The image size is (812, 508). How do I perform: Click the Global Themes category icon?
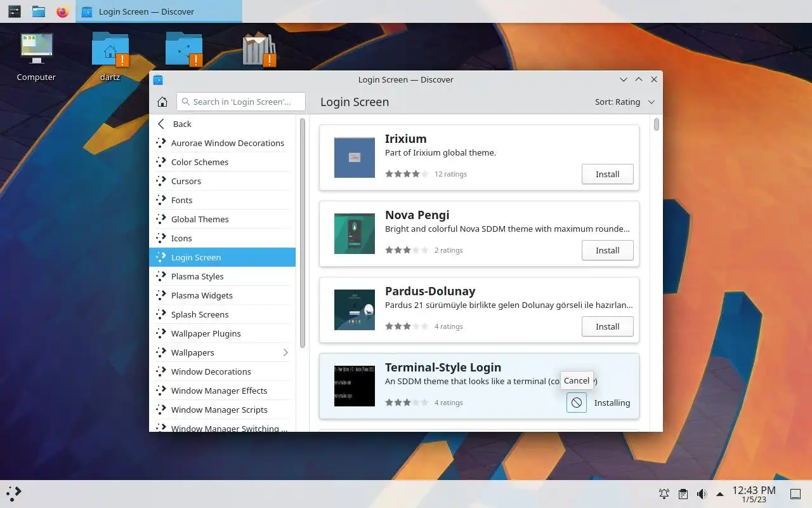(x=161, y=219)
